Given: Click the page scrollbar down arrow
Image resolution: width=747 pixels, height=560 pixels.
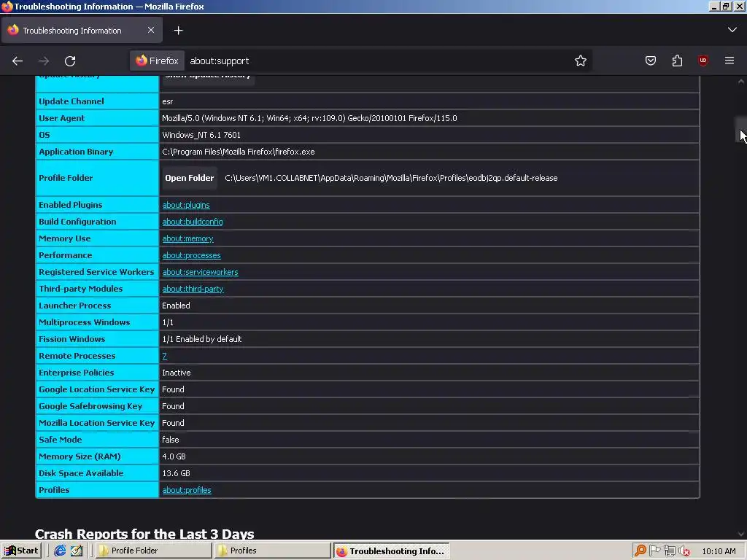Looking at the screenshot, I should tap(741, 534).
